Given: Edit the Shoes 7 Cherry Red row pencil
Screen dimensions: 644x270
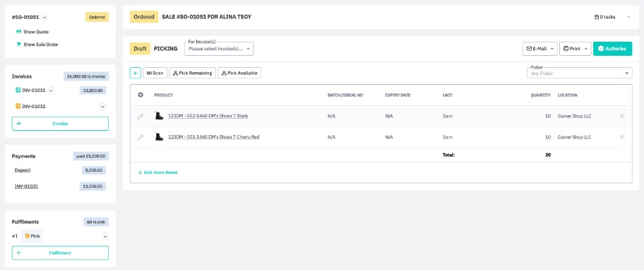Looking at the screenshot, I should click(141, 137).
